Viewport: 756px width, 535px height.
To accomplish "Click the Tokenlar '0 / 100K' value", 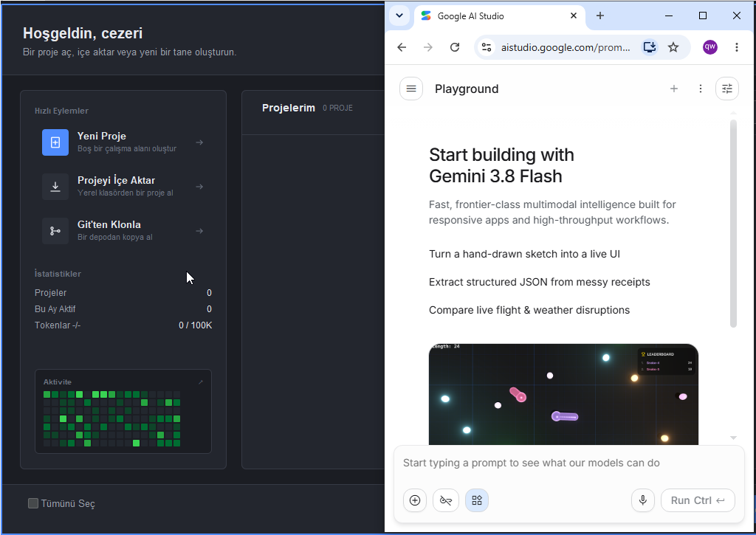I will click(195, 325).
